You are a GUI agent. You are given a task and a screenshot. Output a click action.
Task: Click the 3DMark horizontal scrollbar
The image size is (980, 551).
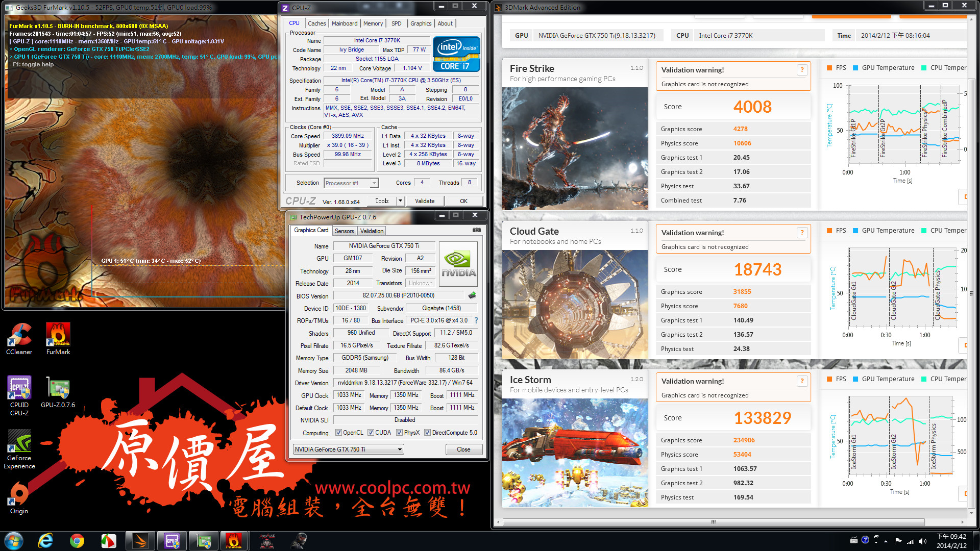[x=714, y=522]
